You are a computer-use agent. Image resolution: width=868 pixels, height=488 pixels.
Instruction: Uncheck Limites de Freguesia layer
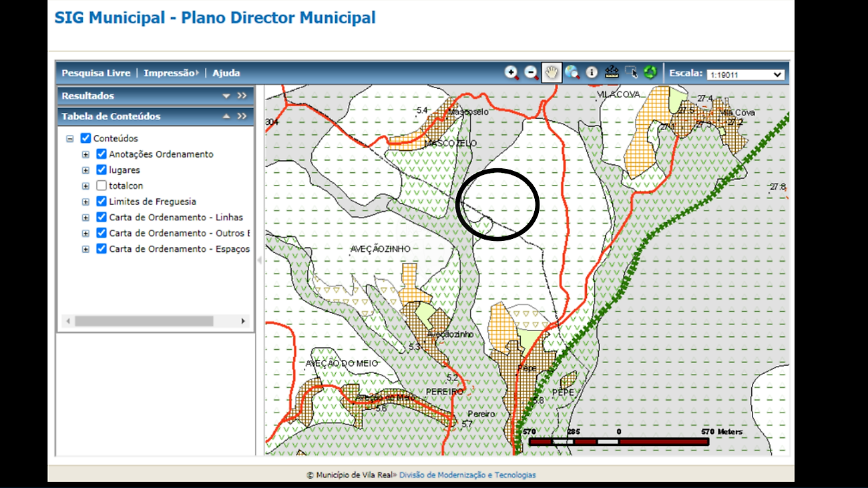(x=101, y=202)
